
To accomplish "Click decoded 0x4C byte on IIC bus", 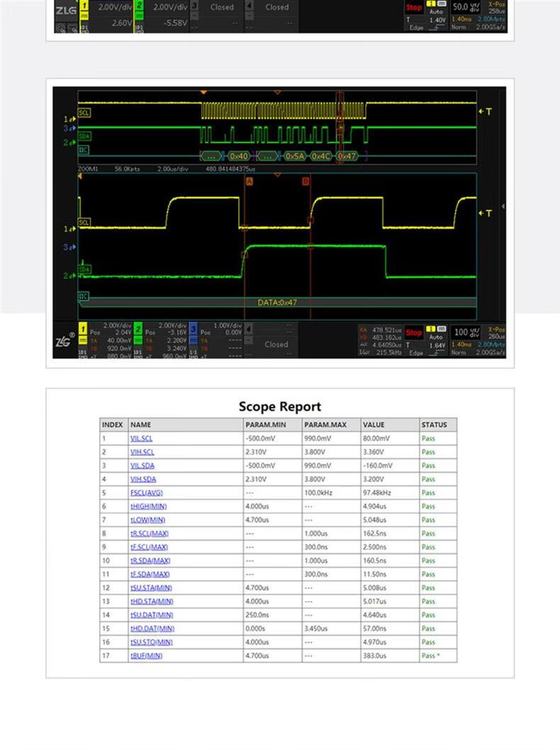I will tap(321, 156).
